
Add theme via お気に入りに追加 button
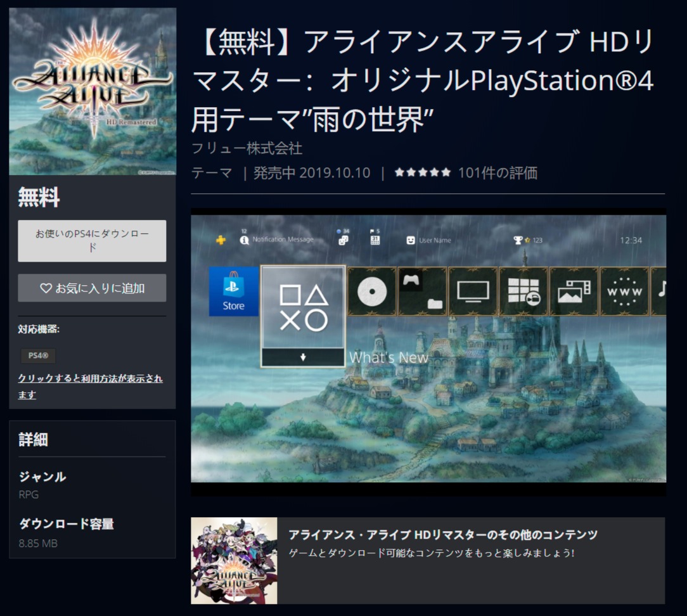coord(92,288)
